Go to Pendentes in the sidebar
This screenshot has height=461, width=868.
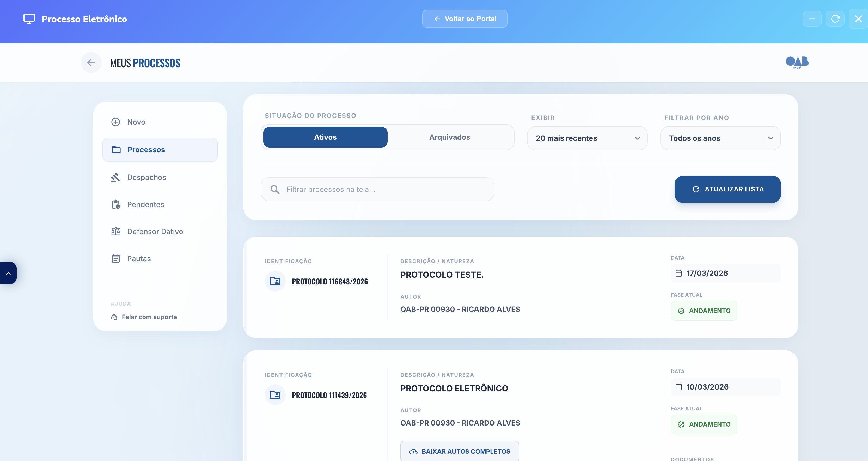pos(145,204)
